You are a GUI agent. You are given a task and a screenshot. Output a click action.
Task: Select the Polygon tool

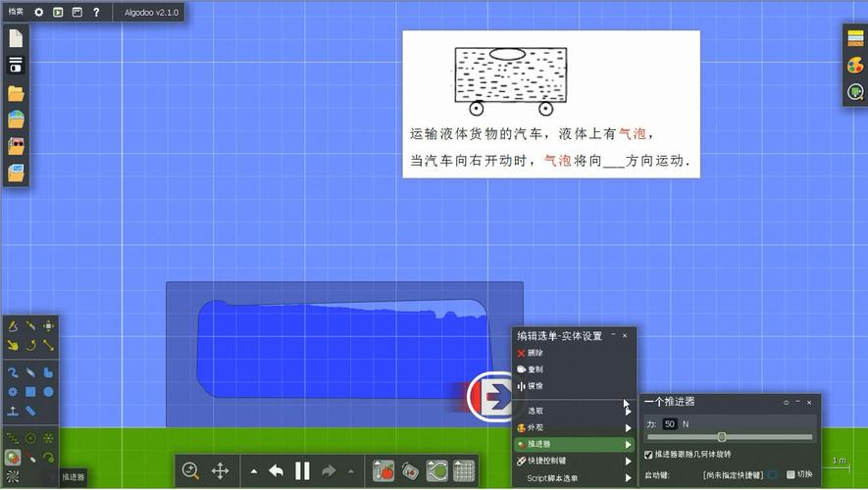tap(49, 373)
